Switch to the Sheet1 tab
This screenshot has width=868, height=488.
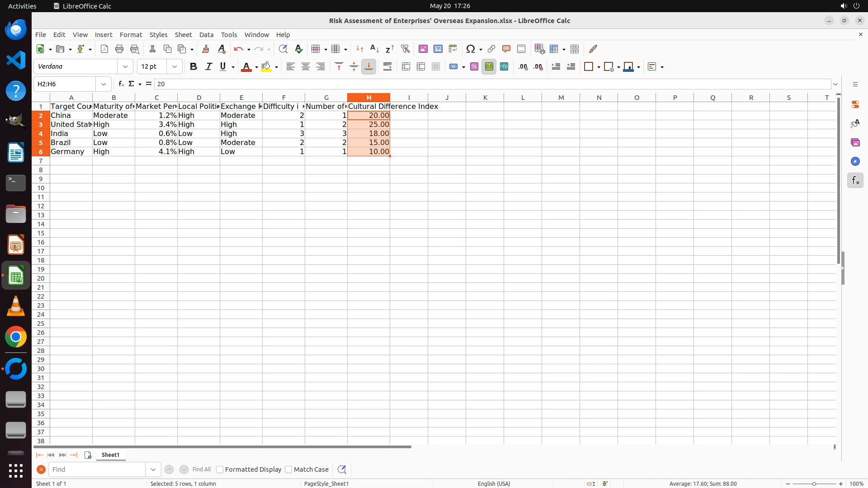(x=110, y=455)
